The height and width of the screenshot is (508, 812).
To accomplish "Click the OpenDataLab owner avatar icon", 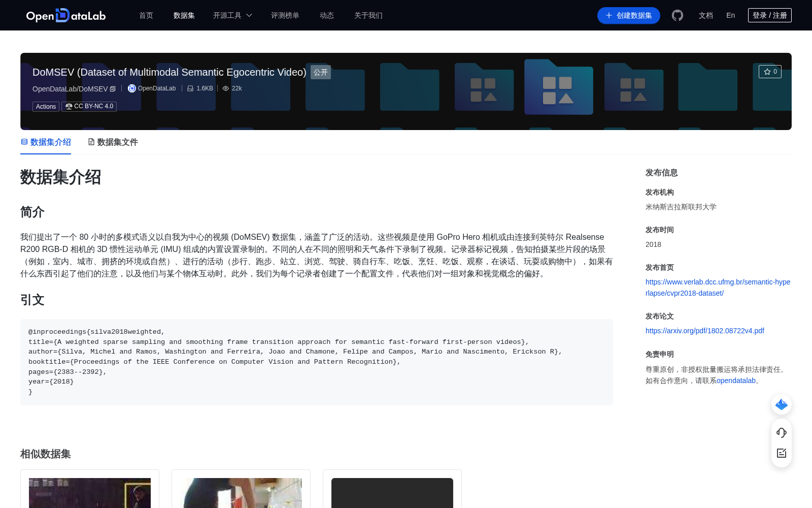I will pos(131,88).
